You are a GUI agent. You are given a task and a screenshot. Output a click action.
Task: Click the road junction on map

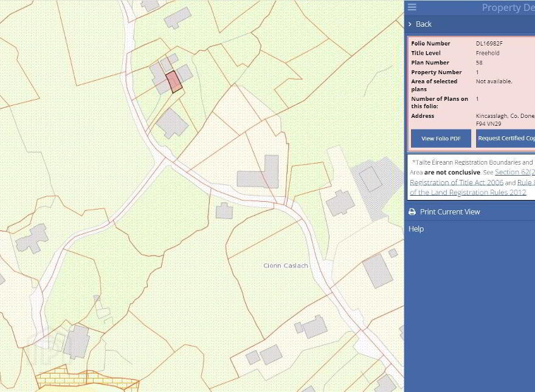tap(164, 159)
